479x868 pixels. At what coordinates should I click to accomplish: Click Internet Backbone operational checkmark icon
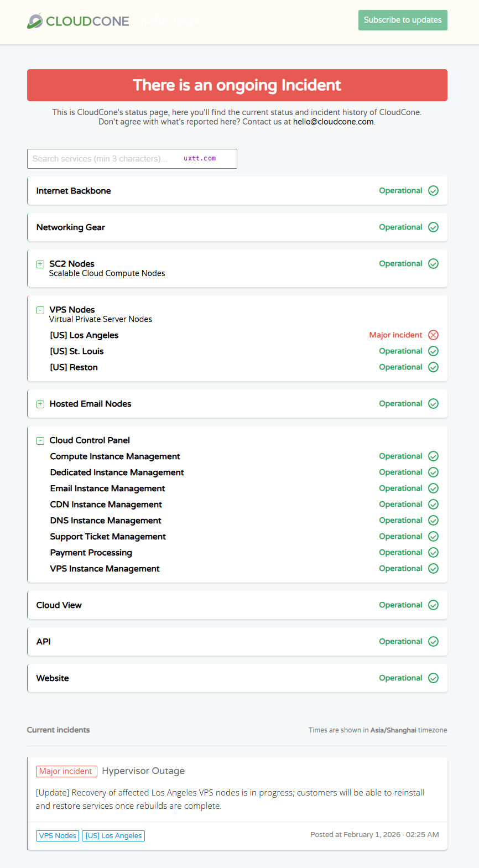(433, 191)
